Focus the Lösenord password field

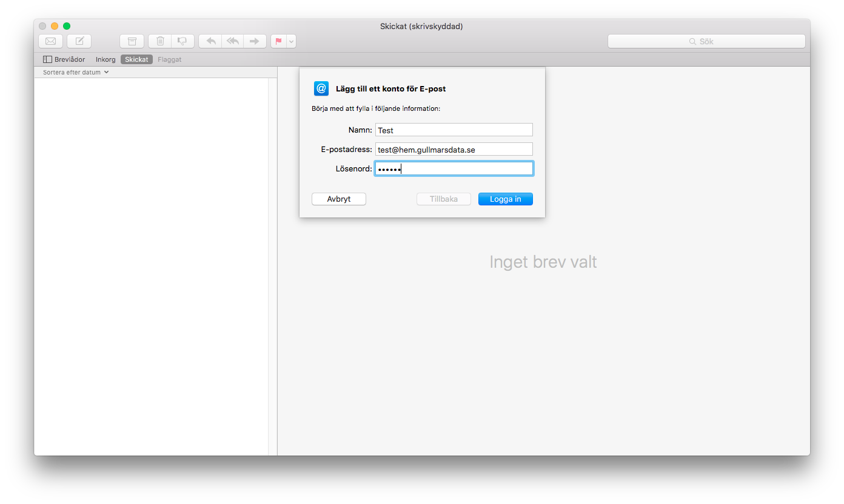pyautogui.click(x=454, y=168)
